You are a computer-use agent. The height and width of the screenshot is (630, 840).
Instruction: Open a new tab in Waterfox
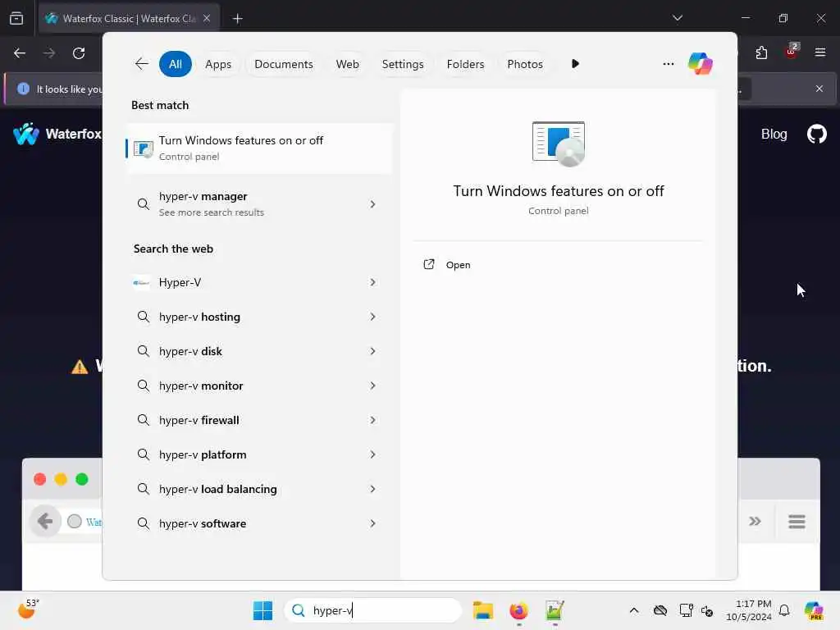(237, 19)
